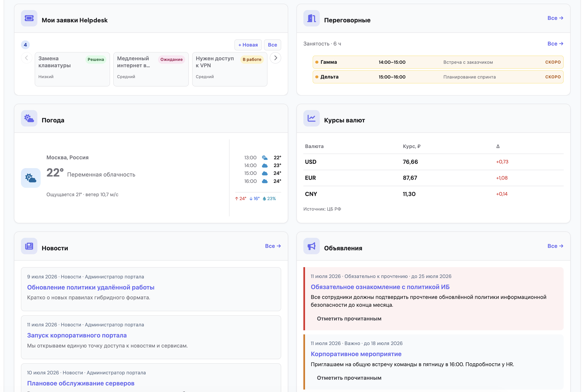Click the weather widget header icon
The image size is (585, 392).
29,118
